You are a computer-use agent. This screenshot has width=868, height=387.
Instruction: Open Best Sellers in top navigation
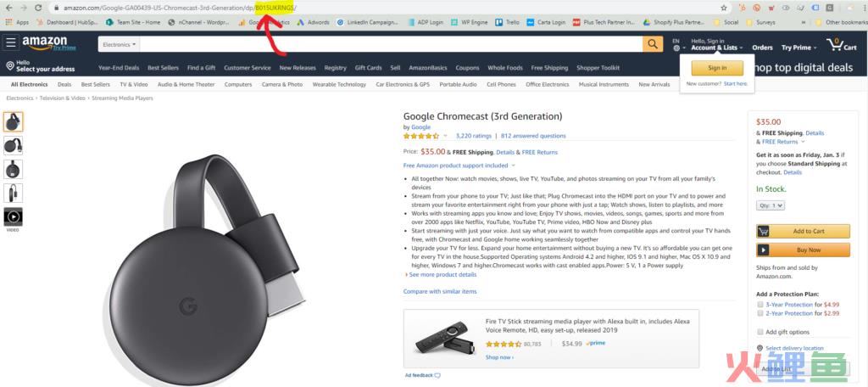(164, 68)
